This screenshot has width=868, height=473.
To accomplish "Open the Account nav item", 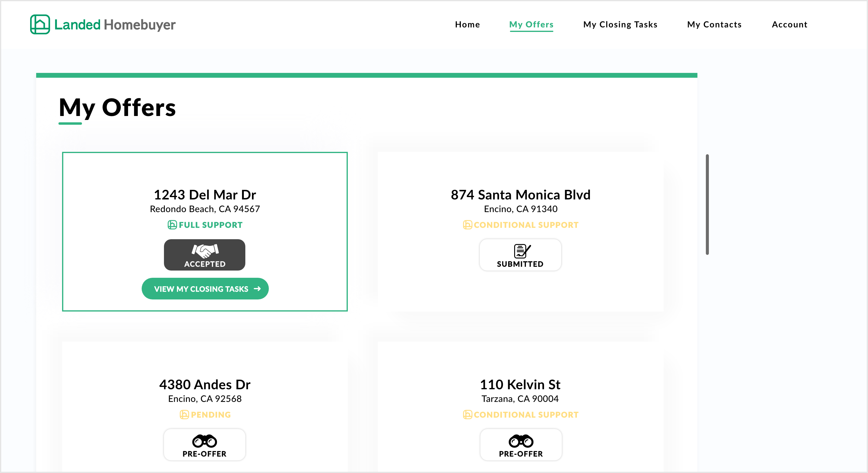I will pos(790,25).
